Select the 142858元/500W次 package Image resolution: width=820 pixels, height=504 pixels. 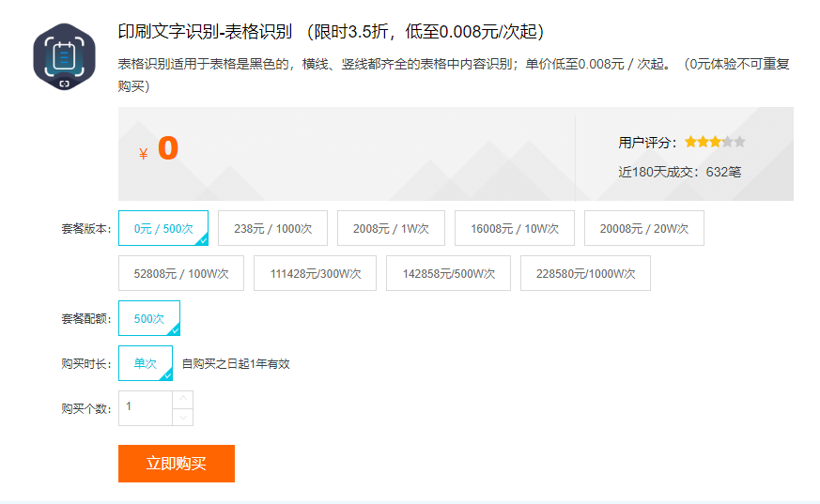pos(448,273)
